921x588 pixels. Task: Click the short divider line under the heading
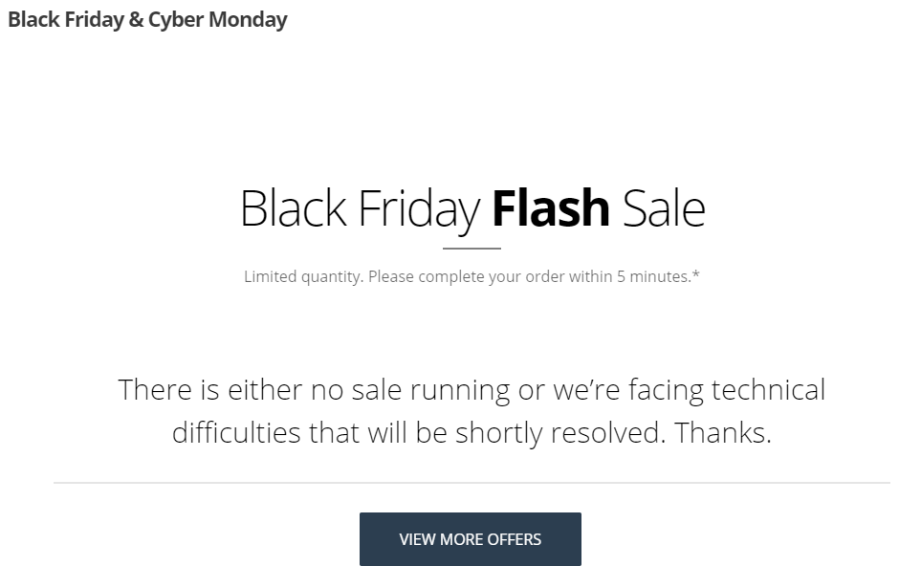coord(471,249)
